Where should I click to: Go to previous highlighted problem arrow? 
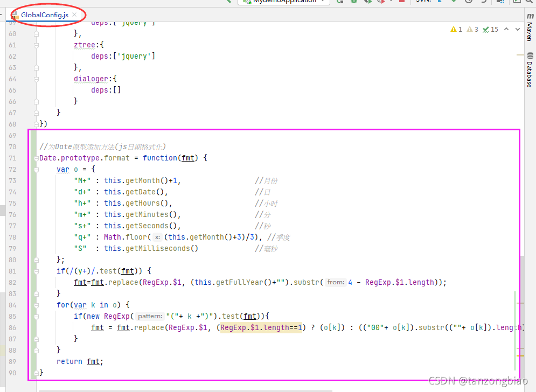tap(506, 30)
